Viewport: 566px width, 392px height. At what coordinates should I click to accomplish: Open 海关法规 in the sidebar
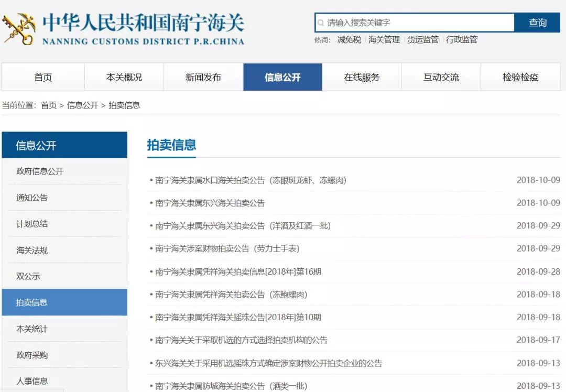[x=32, y=250]
